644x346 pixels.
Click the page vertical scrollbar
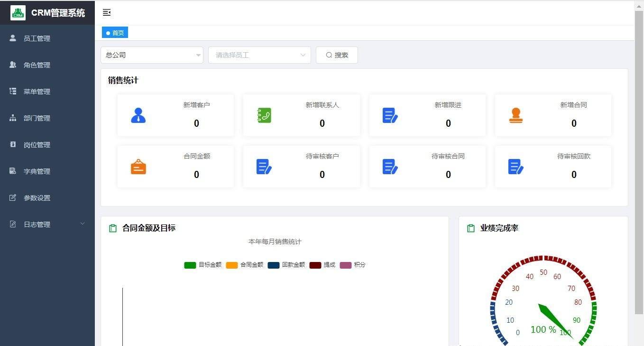coord(639,161)
